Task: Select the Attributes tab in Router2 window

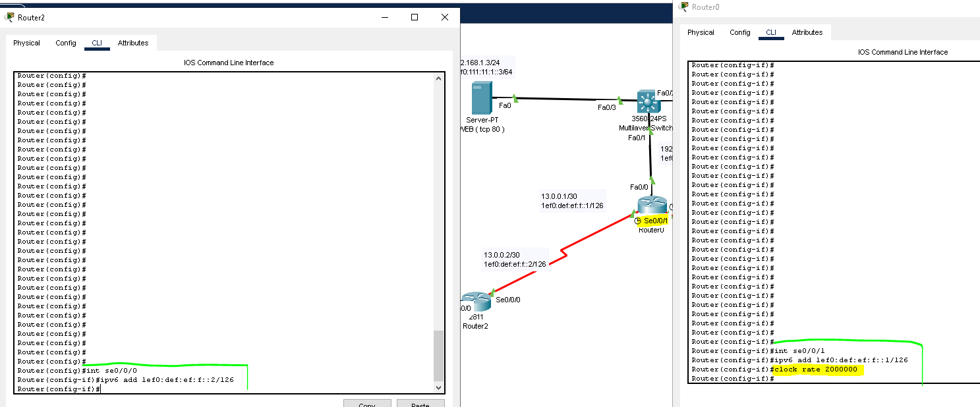Action: (134, 42)
